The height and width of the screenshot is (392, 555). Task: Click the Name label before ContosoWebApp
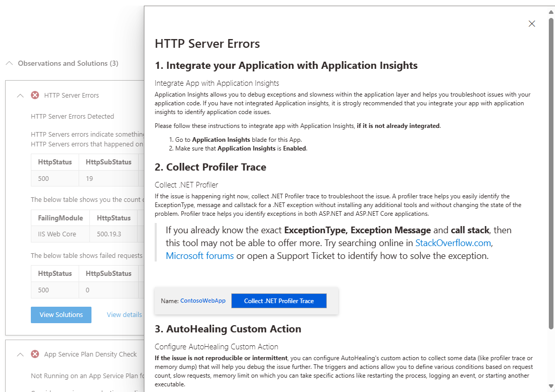(x=170, y=301)
